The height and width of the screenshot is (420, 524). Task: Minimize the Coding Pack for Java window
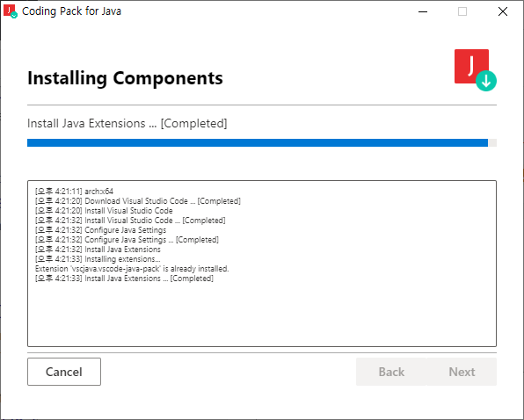pos(423,11)
